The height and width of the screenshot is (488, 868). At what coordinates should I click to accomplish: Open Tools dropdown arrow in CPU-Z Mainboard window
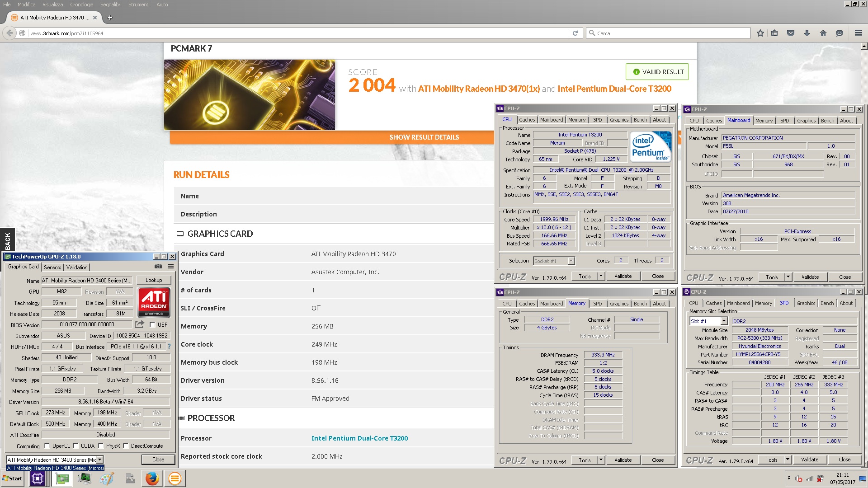tap(788, 277)
